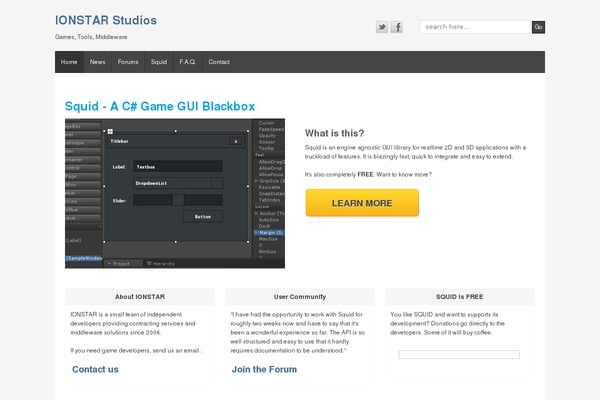Open the Squid - A C# Game GUI Blackbox heading
This screenshot has width=600, height=400.
160,106
